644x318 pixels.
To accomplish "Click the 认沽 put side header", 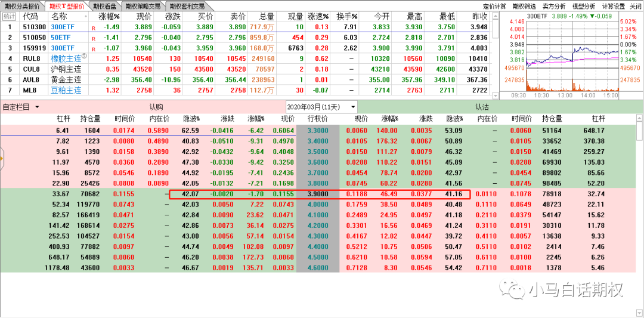I will click(x=482, y=107).
